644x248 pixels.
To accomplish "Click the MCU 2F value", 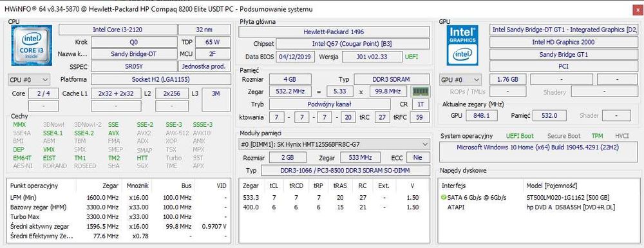I will [213, 54].
